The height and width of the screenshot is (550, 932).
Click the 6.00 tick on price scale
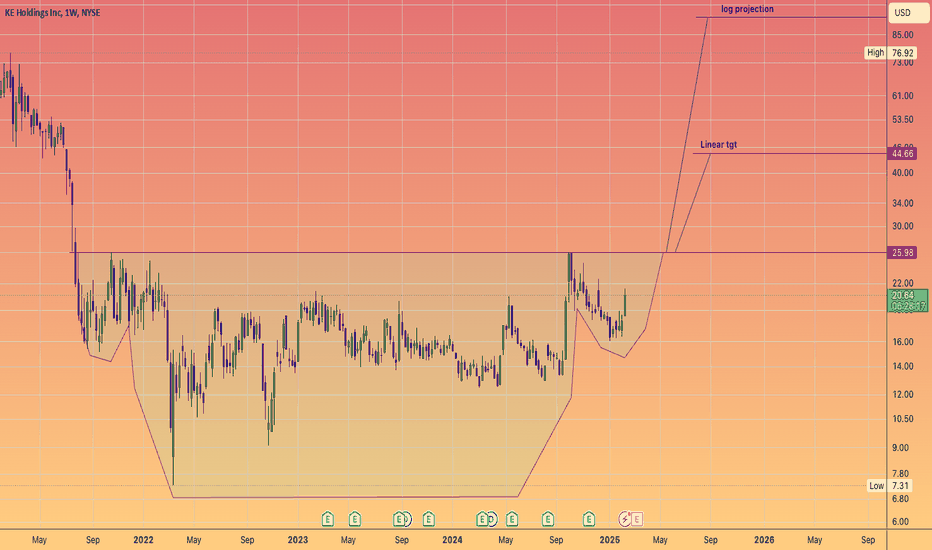[x=902, y=521]
